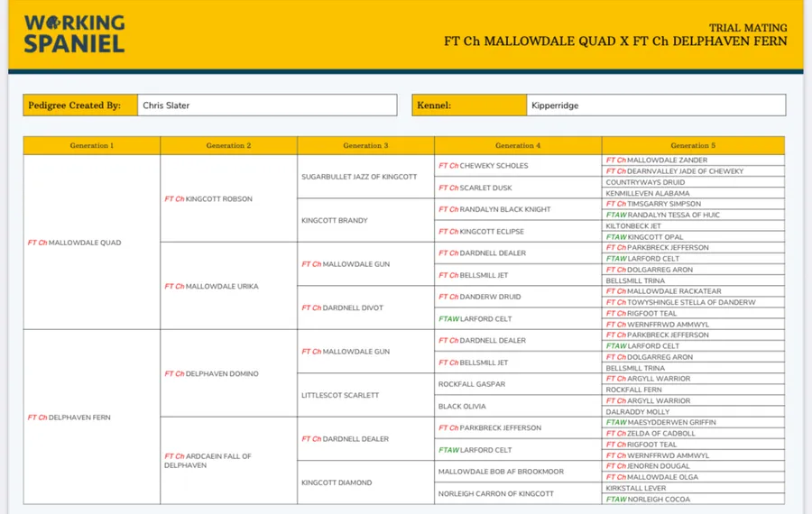Open FT Ch Kingcott Robson entry
The height and width of the screenshot is (514, 812).
click(x=208, y=198)
